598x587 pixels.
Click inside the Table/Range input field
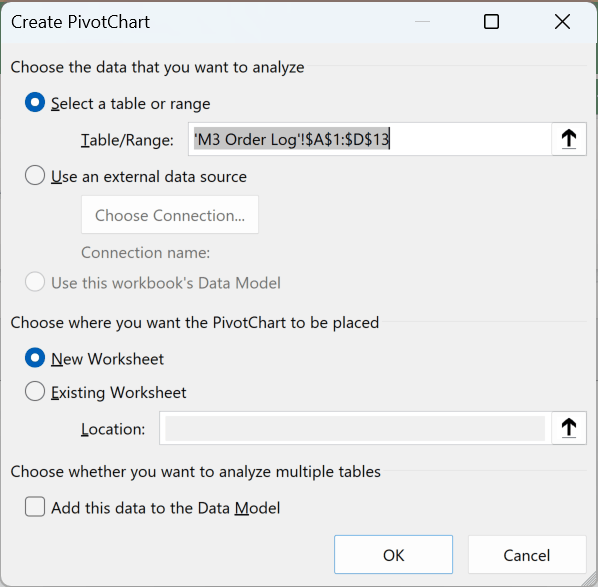coord(370,139)
